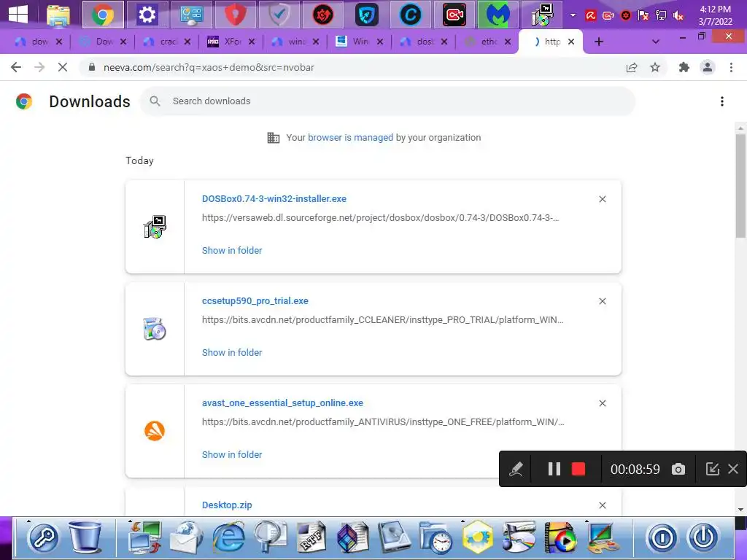Close the XFor browser tab

[252, 42]
